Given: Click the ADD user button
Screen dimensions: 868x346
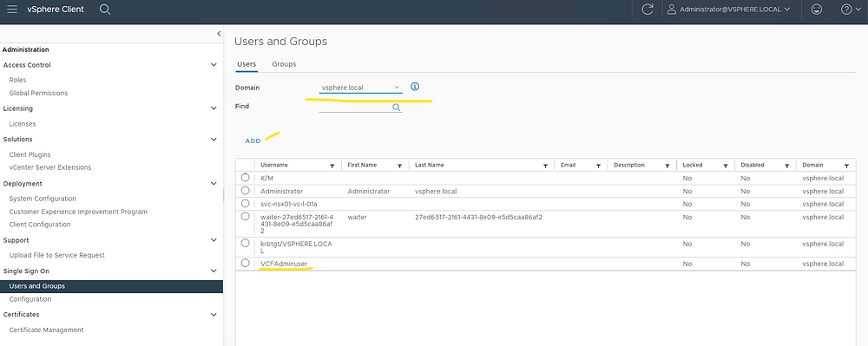Looking at the screenshot, I should [x=253, y=141].
